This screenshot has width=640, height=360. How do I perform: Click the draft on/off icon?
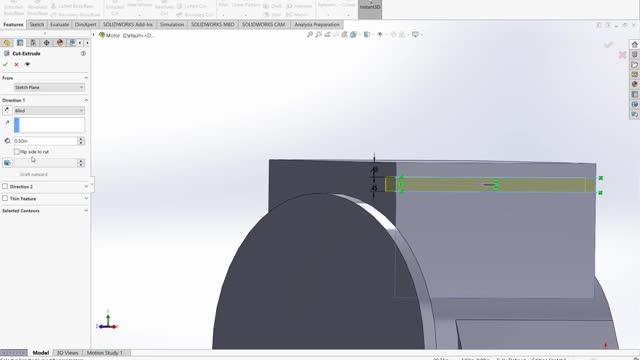tap(7, 163)
